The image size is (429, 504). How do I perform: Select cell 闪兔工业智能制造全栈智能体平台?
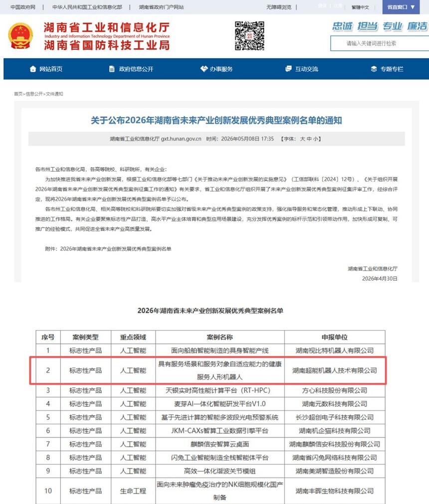point(219,458)
